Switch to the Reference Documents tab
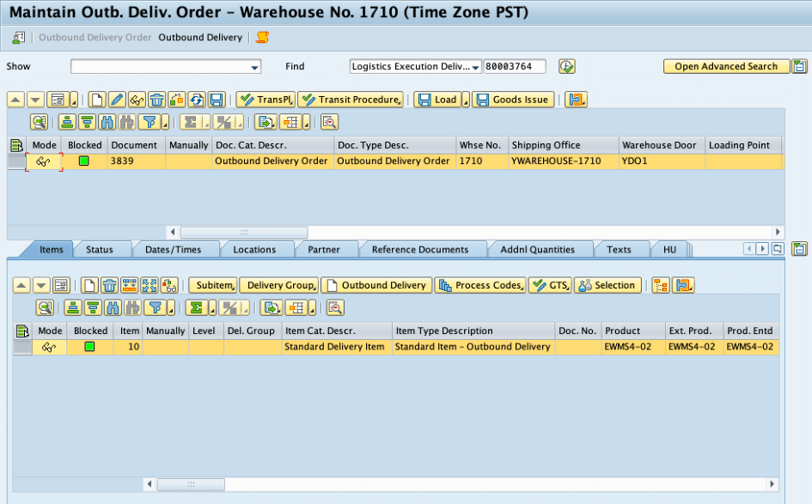This screenshot has width=812, height=504. pos(420,249)
